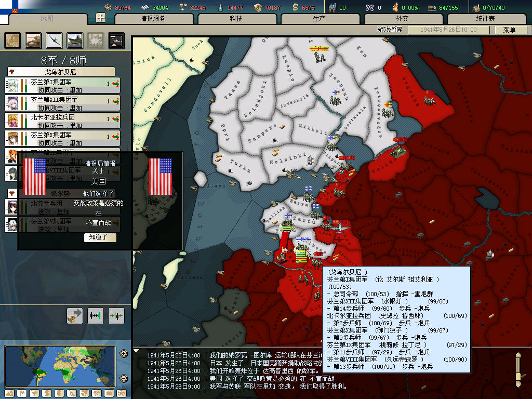Click the move arrow icon on 芬兰第I集团军 row
Image resolution: width=532 pixels, height=399 pixels.
[x=116, y=84]
